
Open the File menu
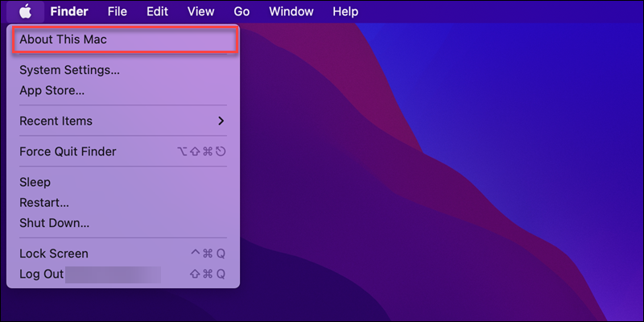coord(118,11)
